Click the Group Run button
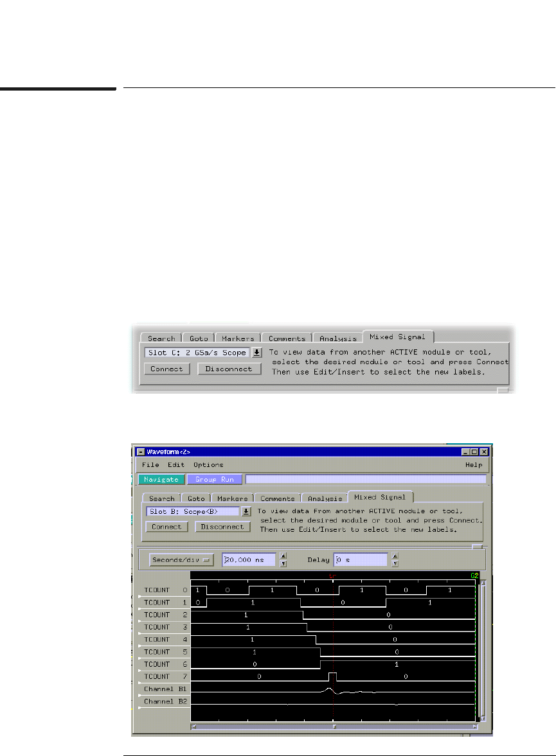Screen dimensions: 556x756 click(215, 479)
